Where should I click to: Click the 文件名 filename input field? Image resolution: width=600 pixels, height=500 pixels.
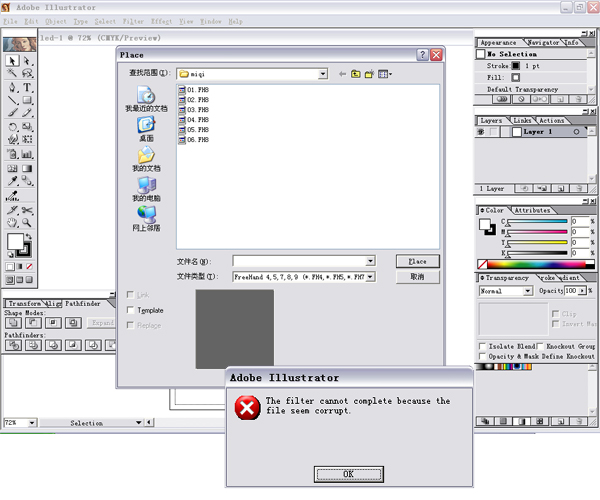pos(300,261)
